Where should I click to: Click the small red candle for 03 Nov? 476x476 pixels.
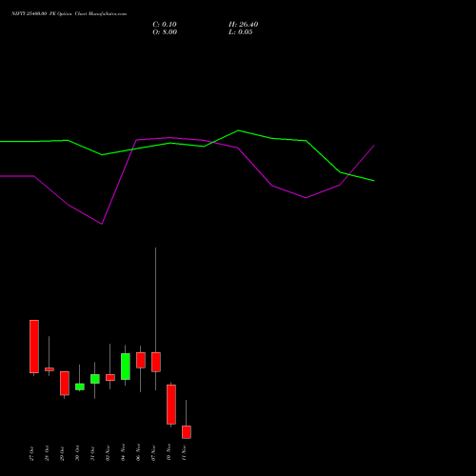(110, 377)
